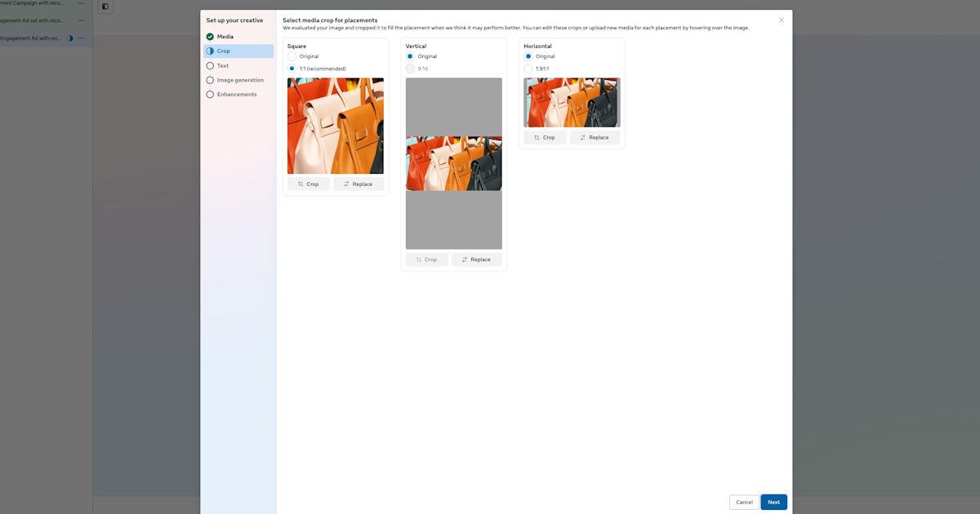The width and height of the screenshot is (980, 514).
Task: Click the circle icon beside Image generation
Action: coord(210,80)
